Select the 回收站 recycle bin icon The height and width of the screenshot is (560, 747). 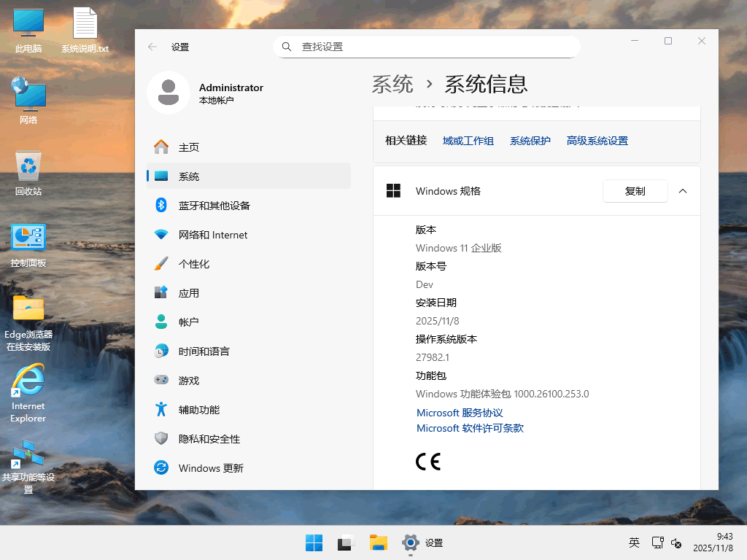28,173
